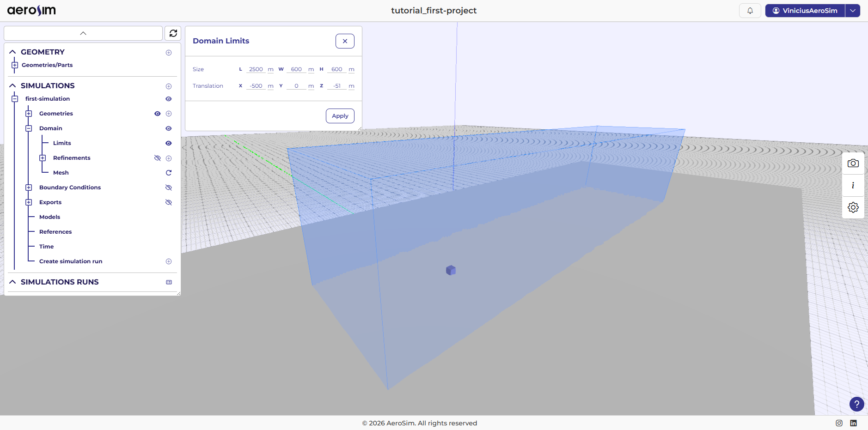Show the hidden Exports items

pyautogui.click(x=169, y=202)
